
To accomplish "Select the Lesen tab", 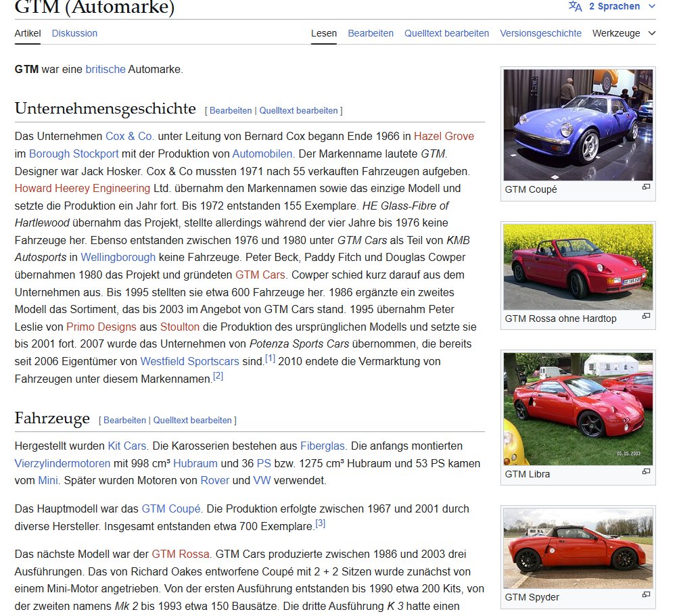I will click(x=324, y=33).
